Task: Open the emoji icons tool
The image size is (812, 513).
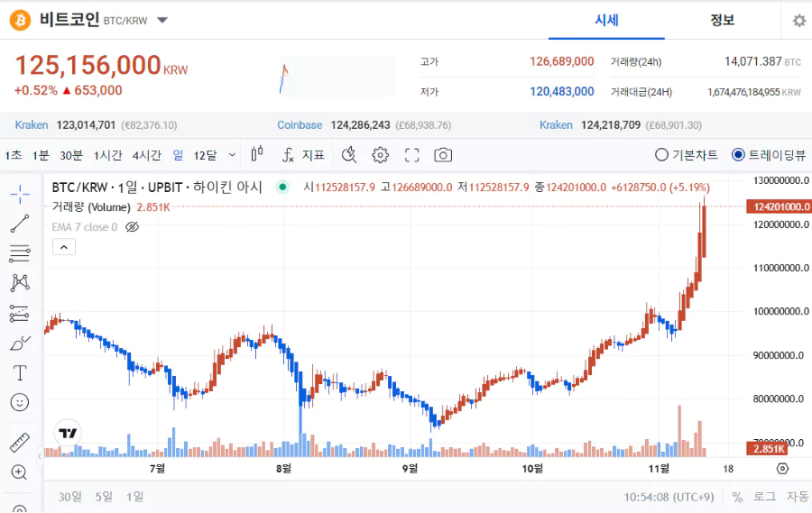Action: 20,402
